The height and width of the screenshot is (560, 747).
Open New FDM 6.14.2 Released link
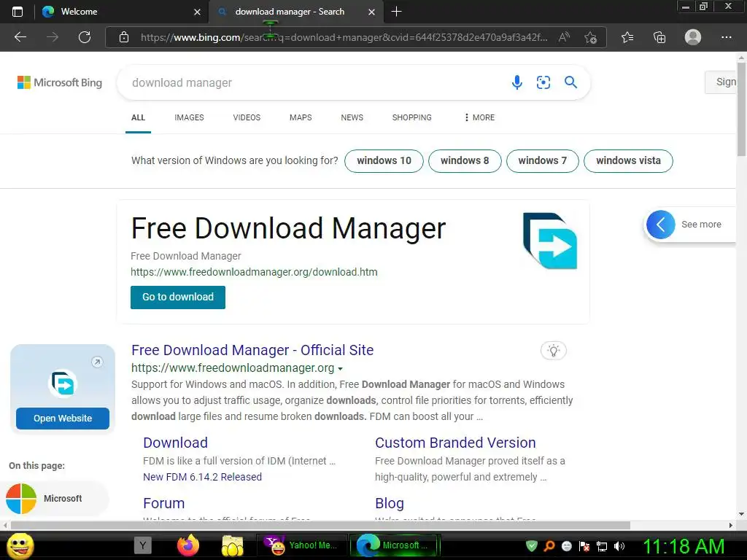203,477
